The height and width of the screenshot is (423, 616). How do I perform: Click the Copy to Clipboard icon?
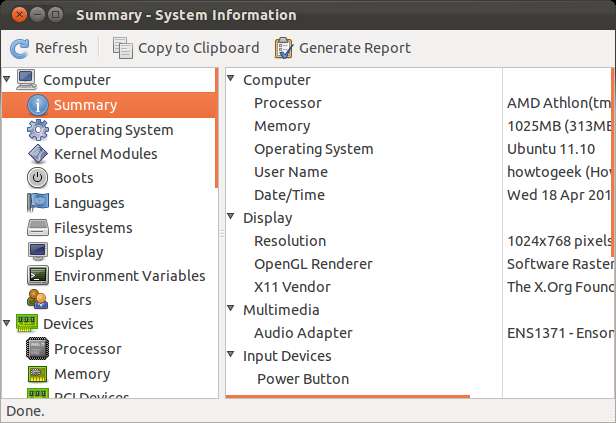click(x=123, y=48)
